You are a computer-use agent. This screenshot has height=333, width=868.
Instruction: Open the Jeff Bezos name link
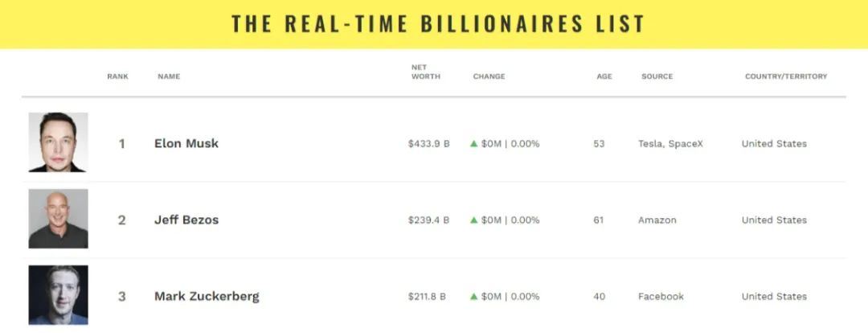(x=186, y=220)
